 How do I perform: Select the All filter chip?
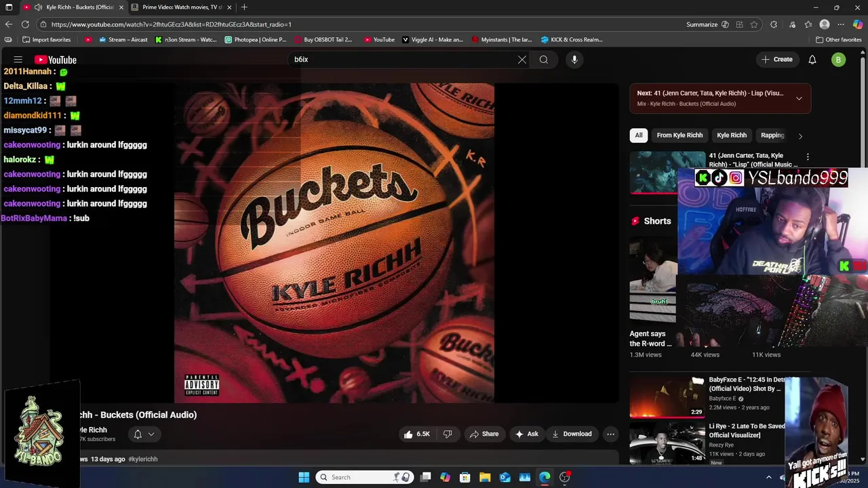(638, 136)
